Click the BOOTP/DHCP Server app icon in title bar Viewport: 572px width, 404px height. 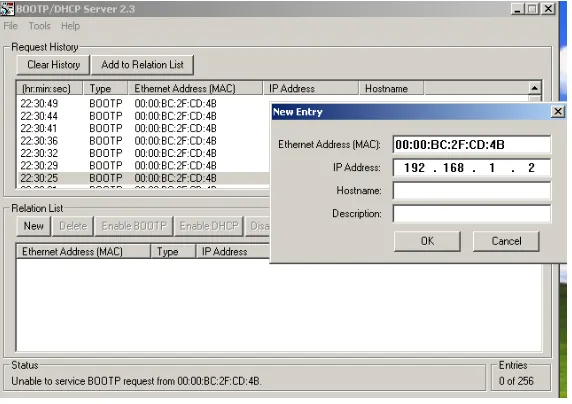pos(7,9)
